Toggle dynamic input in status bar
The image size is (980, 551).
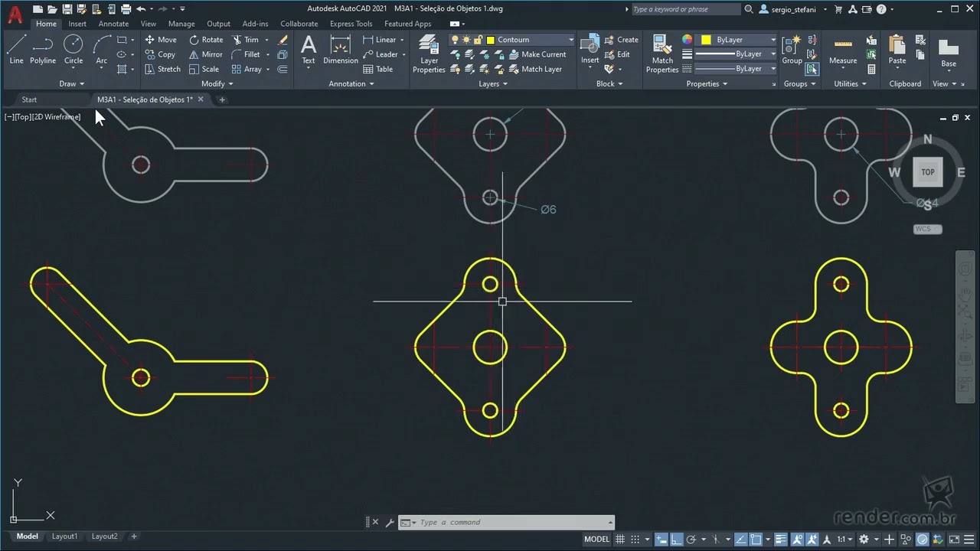[x=661, y=540]
